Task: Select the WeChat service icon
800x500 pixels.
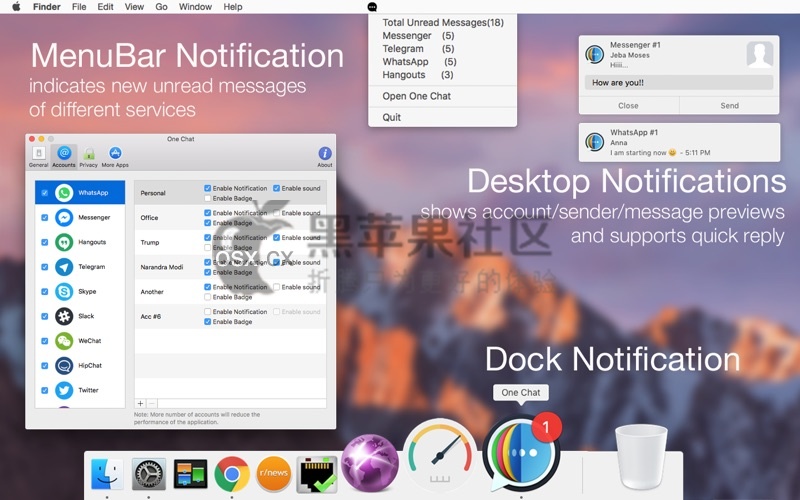Action: pyautogui.click(x=64, y=341)
